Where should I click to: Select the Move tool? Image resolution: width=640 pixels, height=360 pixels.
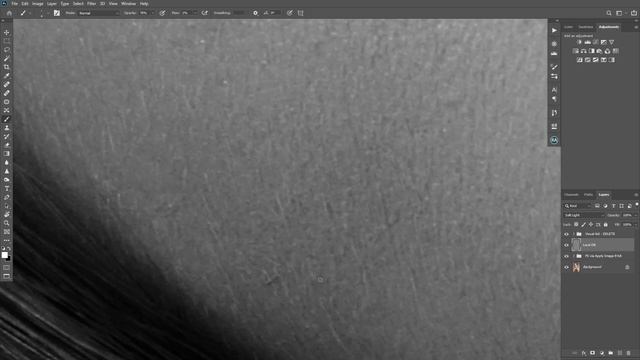tap(7, 32)
